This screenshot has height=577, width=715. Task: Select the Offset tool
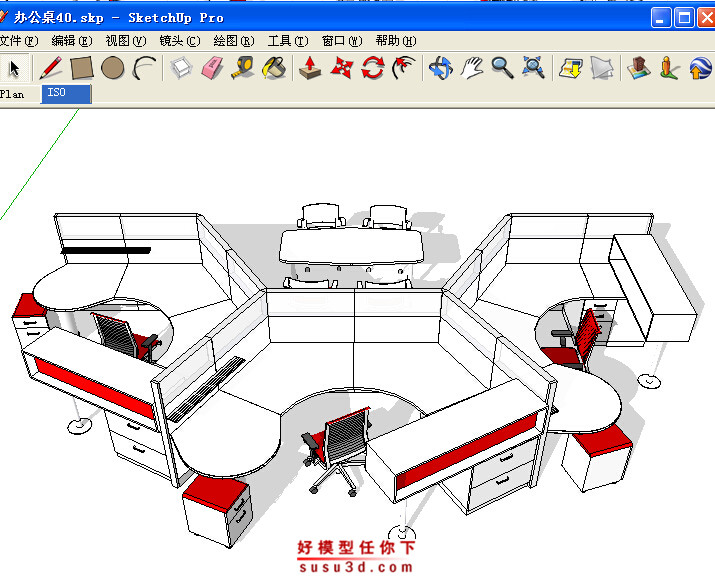(x=404, y=68)
